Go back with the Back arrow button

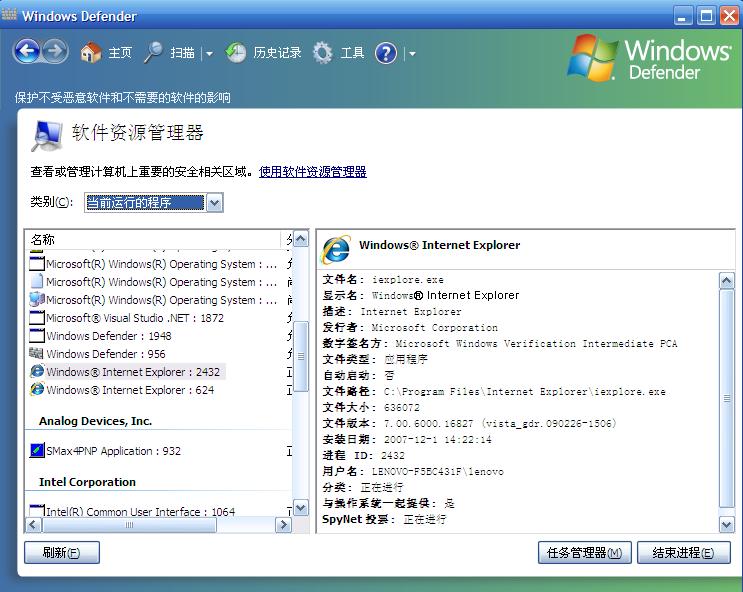tap(27, 52)
